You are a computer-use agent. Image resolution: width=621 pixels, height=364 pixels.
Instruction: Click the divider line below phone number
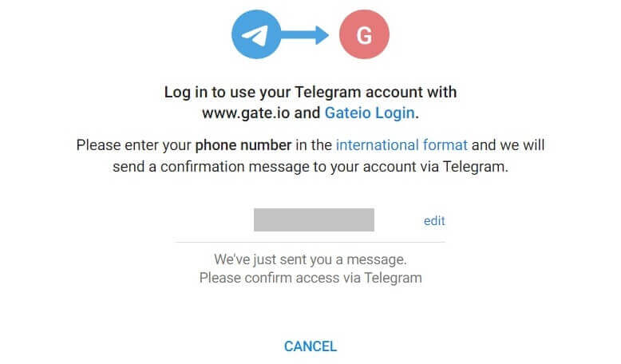310,242
